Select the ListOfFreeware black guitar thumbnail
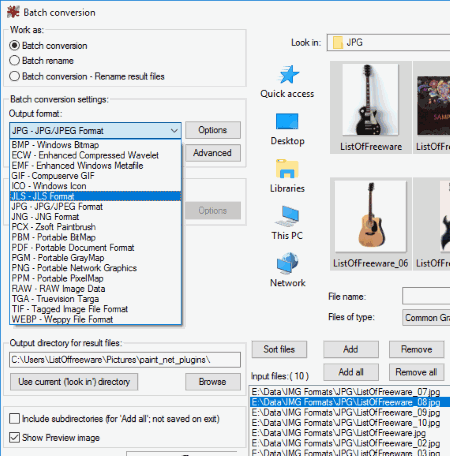Screen dimensions: 450x456 point(371,107)
